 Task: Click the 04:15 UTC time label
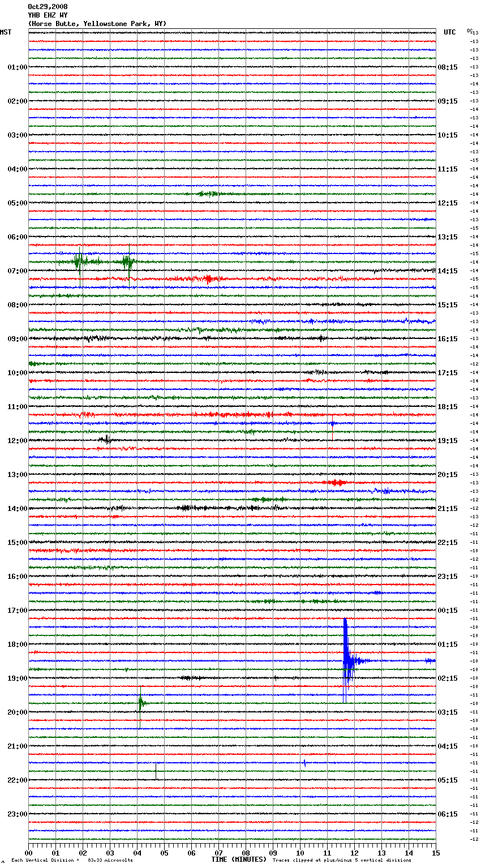coord(448,746)
